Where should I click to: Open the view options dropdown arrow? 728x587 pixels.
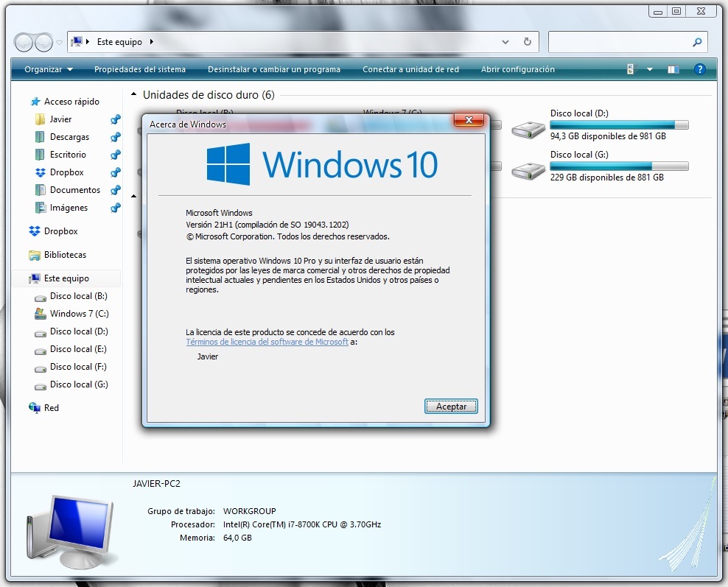click(650, 69)
